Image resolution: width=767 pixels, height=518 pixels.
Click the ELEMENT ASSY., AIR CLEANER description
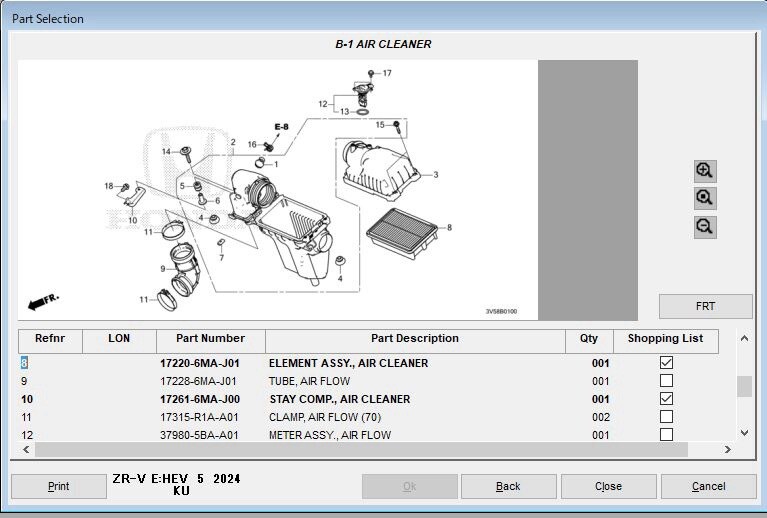pos(348,363)
